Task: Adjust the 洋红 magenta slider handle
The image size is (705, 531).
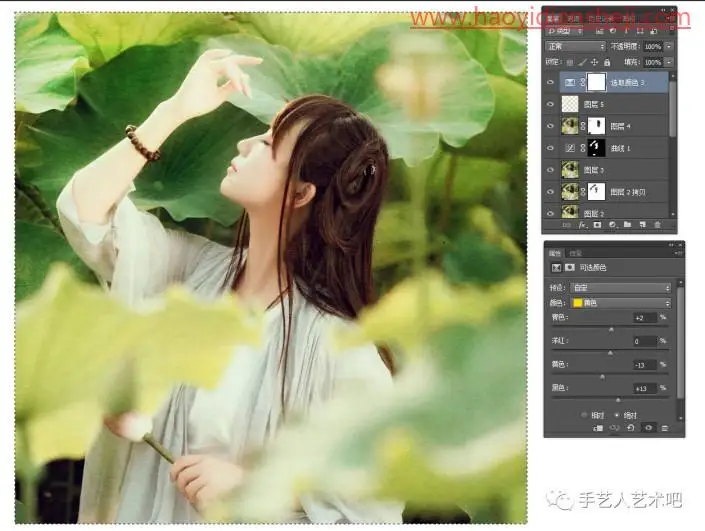Action: pos(610,353)
